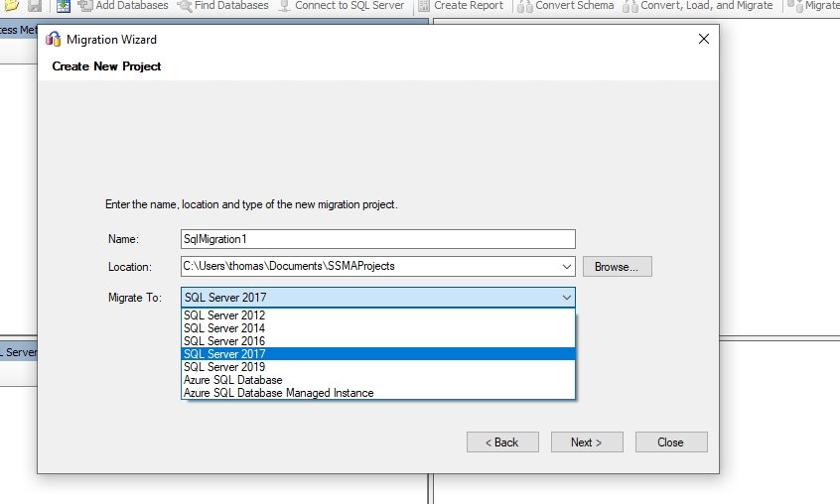Click the Find Databases toolbar icon
Viewport: 840px width, 504px height.
click(184, 6)
